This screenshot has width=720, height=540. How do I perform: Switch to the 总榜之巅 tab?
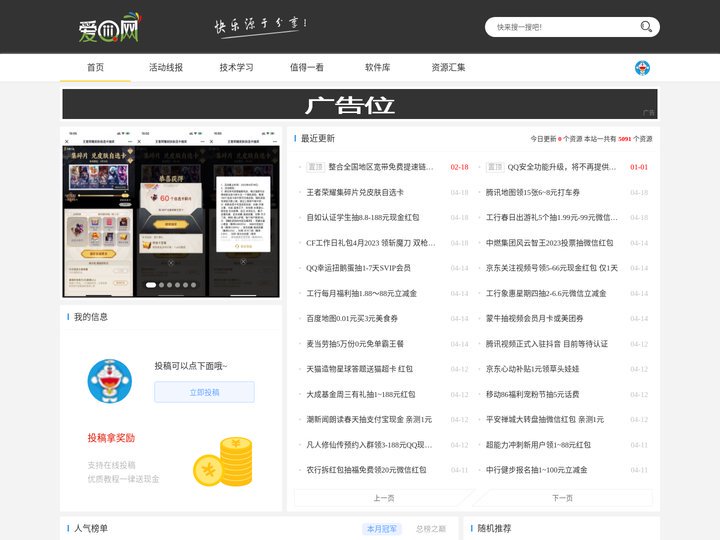431,529
